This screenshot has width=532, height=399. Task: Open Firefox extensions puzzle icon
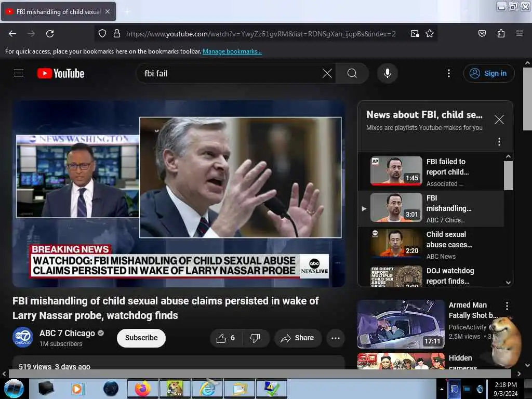[x=501, y=34]
